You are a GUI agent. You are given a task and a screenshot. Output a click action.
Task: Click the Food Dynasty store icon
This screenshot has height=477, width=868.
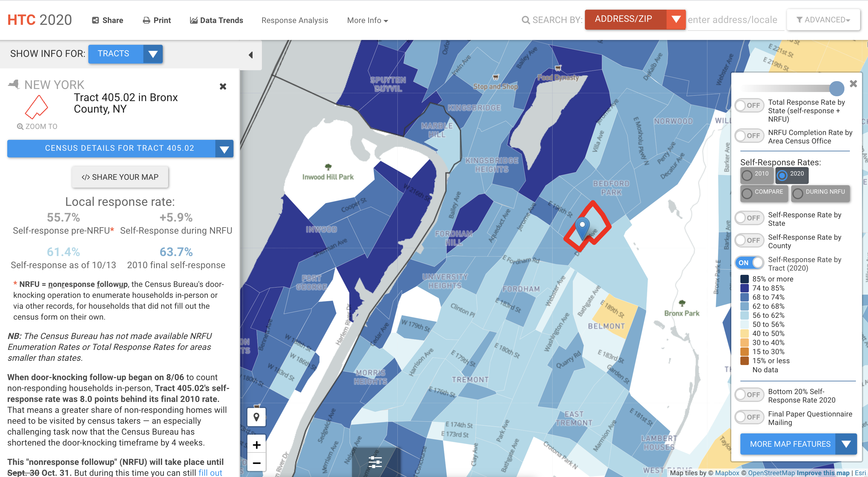pos(558,68)
